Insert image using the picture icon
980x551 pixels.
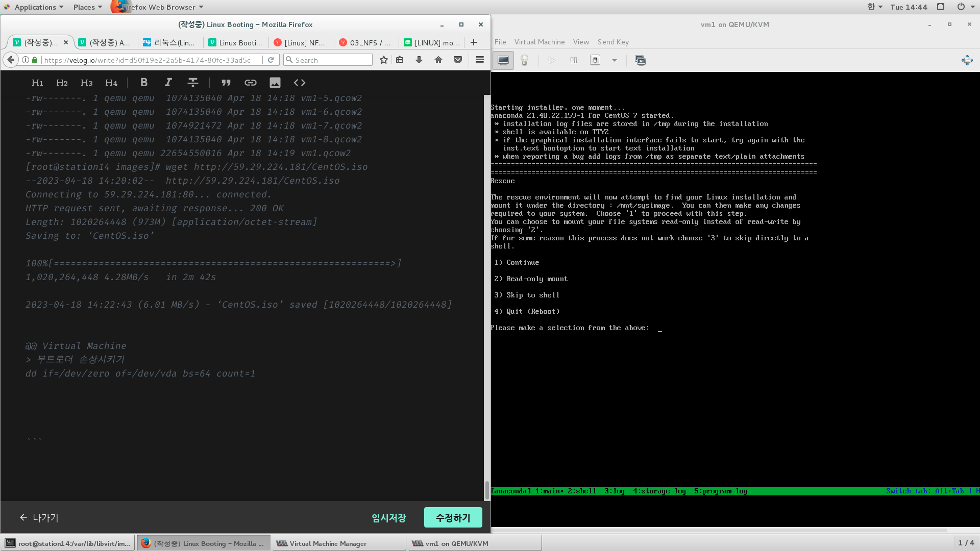[x=275, y=83]
